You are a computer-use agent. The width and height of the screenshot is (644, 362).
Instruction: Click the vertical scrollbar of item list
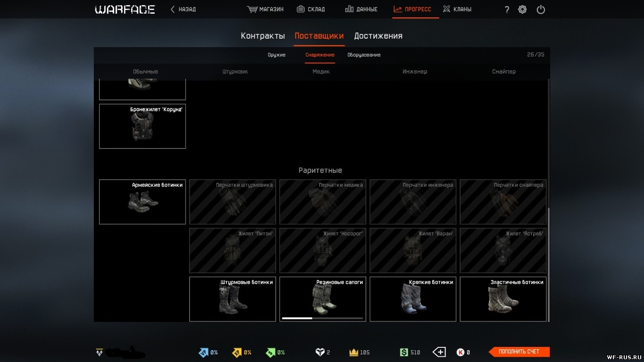[x=548, y=264]
